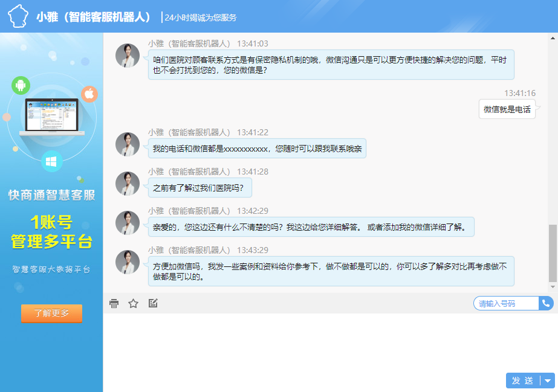This screenshot has height=392, width=558.
Task: Click the laptop image in the sidebar banner
Action: pyautogui.click(x=51, y=118)
